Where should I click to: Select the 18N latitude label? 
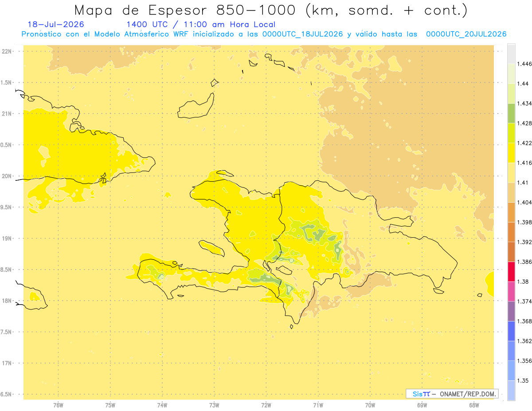(x=8, y=301)
